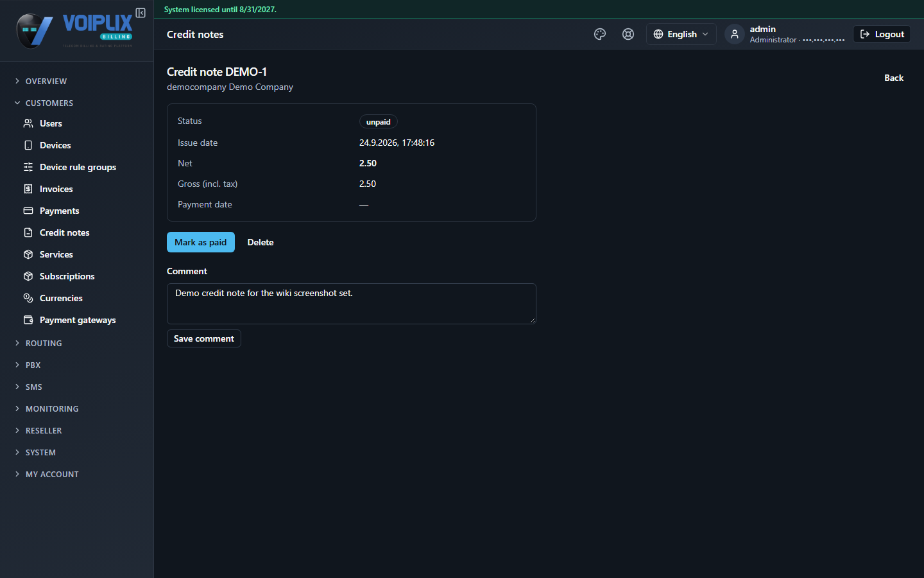Log out with the Logout button

point(882,34)
